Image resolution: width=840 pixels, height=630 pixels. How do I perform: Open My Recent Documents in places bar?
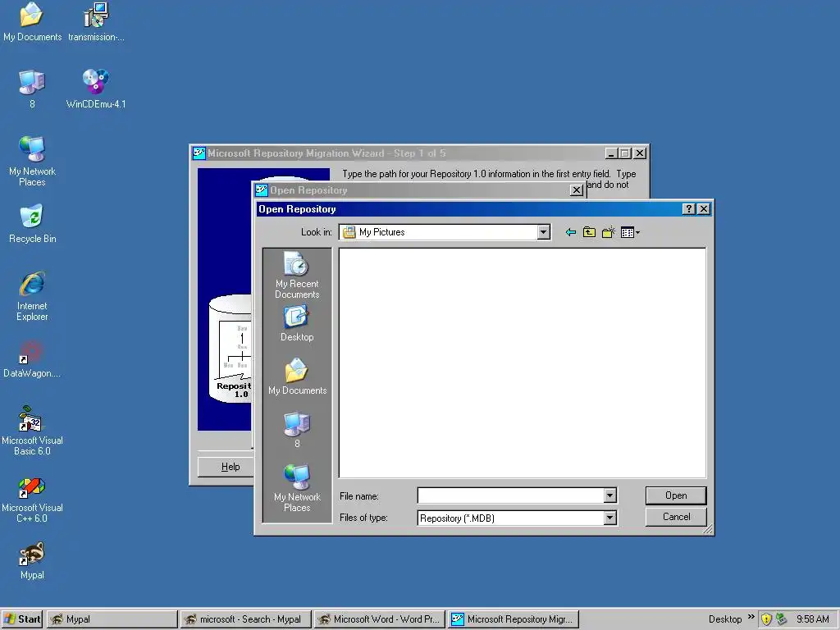pyautogui.click(x=297, y=276)
